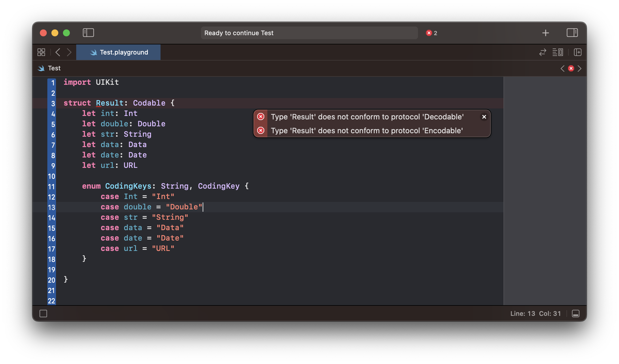Click the red error indicator in jump bar
619x364 pixels.
point(571,68)
